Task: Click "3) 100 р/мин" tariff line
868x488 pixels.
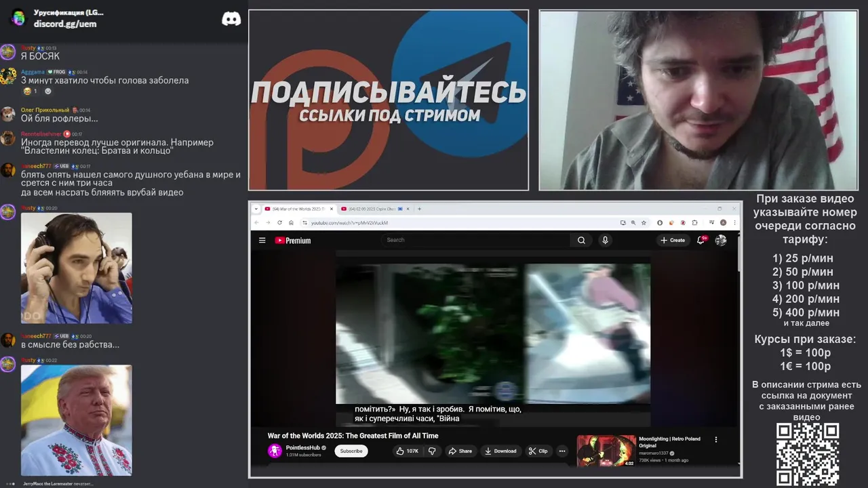Action: [x=806, y=285]
